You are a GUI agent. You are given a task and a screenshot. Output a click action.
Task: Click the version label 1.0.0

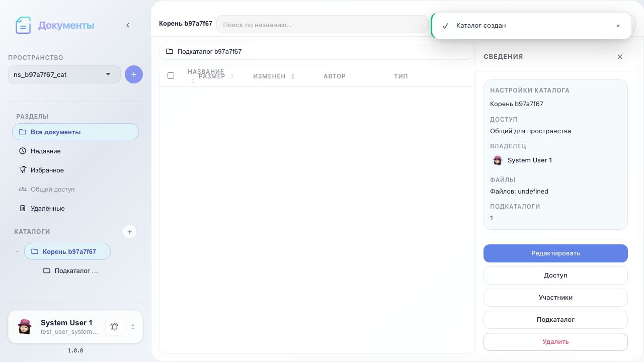(x=75, y=350)
